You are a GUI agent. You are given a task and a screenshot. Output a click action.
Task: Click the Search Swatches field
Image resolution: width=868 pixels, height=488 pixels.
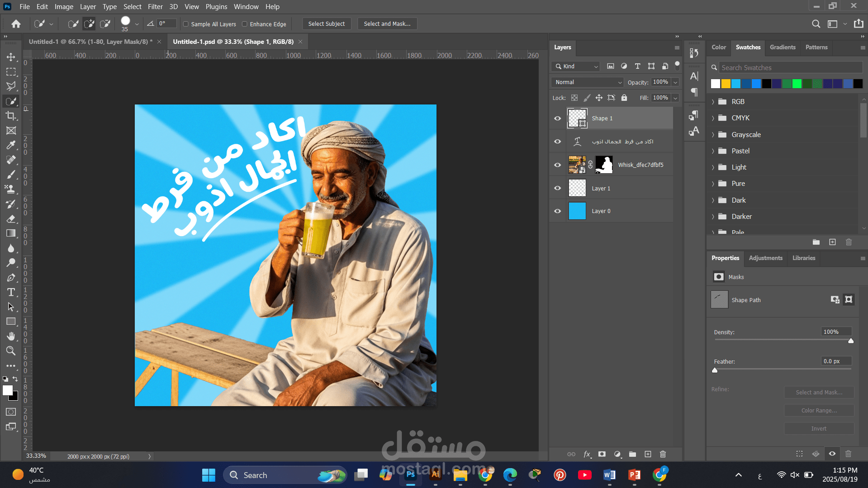(790, 67)
